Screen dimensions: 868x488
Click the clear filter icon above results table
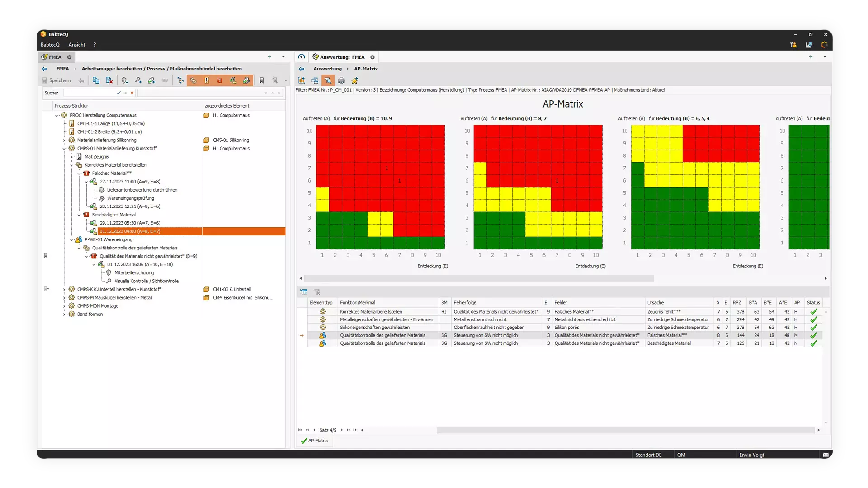[317, 292]
